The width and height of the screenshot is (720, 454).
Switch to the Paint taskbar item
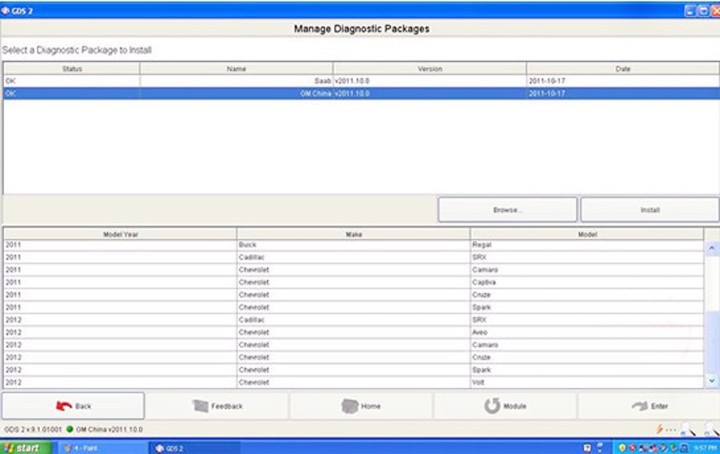pyautogui.click(x=101, y=448)
